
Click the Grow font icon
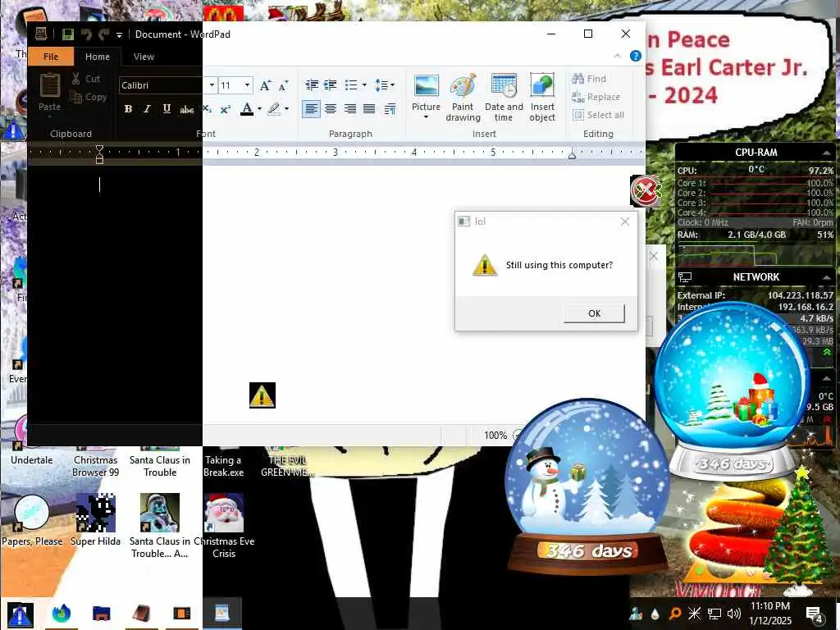tap(265, 85)
